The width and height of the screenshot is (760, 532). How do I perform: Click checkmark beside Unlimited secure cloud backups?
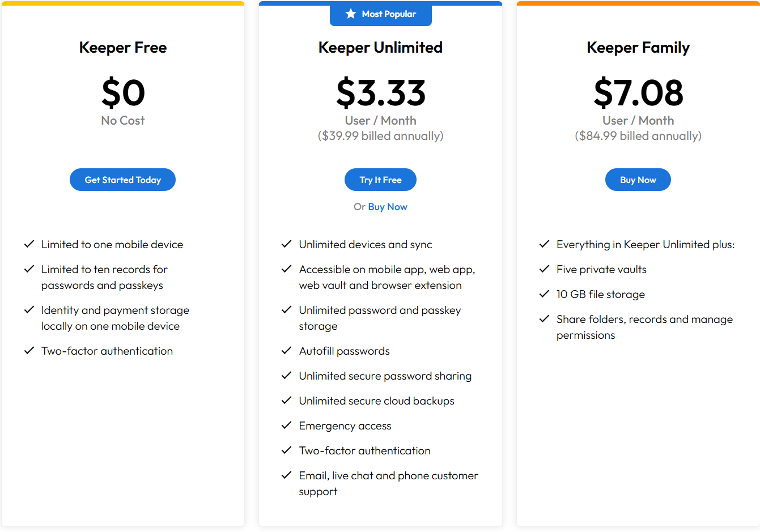click(287, 401)
